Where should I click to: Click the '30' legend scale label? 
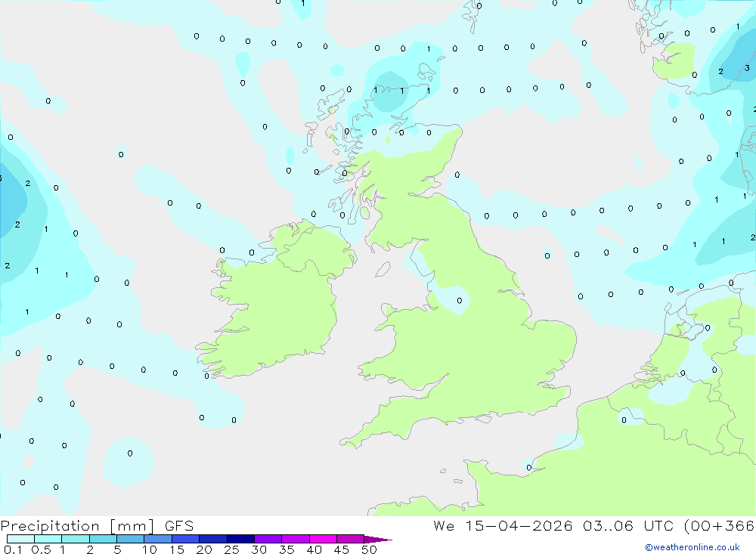259,549
